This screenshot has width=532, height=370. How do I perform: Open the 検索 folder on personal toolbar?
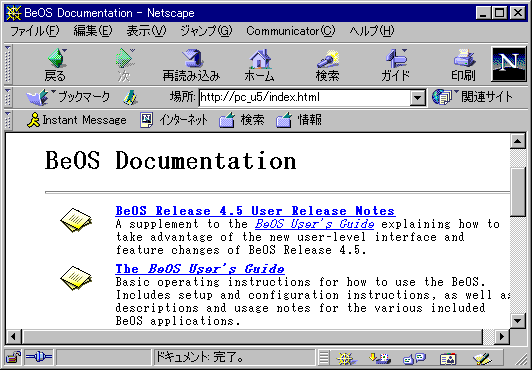(242, 120)
